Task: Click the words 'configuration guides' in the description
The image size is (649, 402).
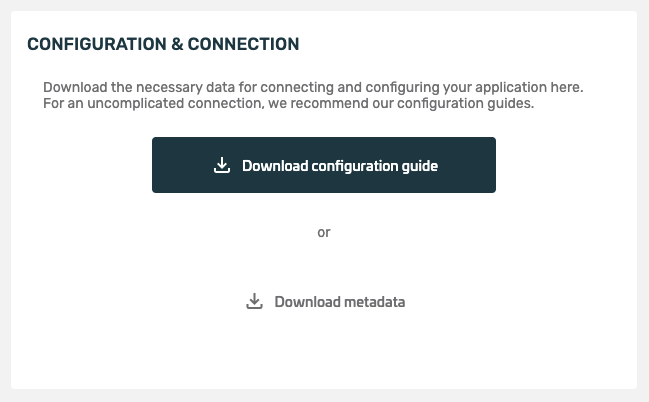Action: coord(466,104)
